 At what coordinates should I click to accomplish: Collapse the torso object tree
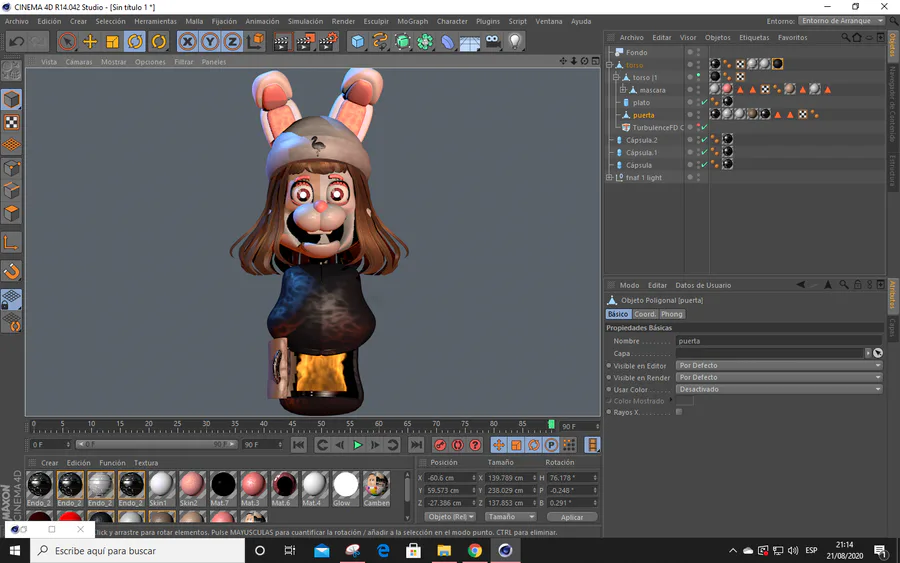pos(610,65)
